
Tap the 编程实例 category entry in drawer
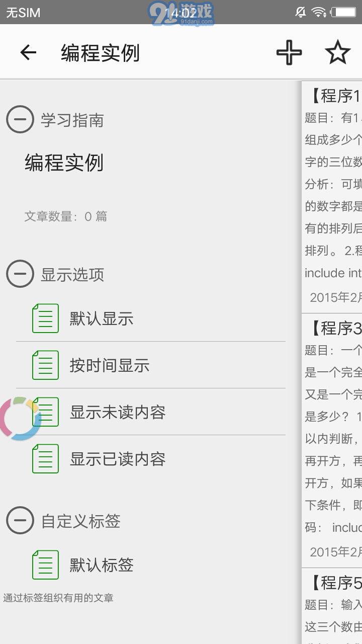tap(64, 163)
